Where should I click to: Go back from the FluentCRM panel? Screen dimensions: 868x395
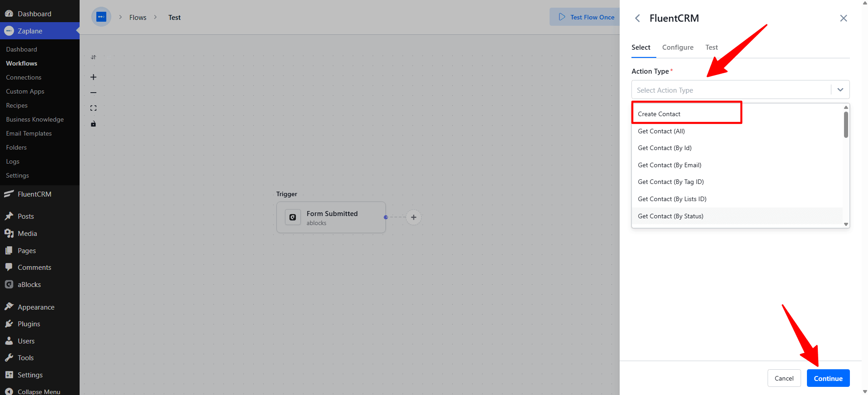[637, 18]
